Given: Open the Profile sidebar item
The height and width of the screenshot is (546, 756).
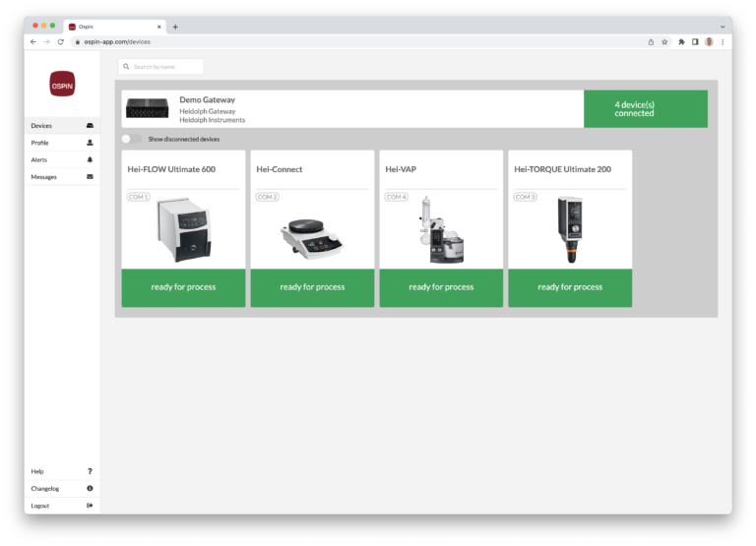Looking at the screenshot, I should point(62,143).
